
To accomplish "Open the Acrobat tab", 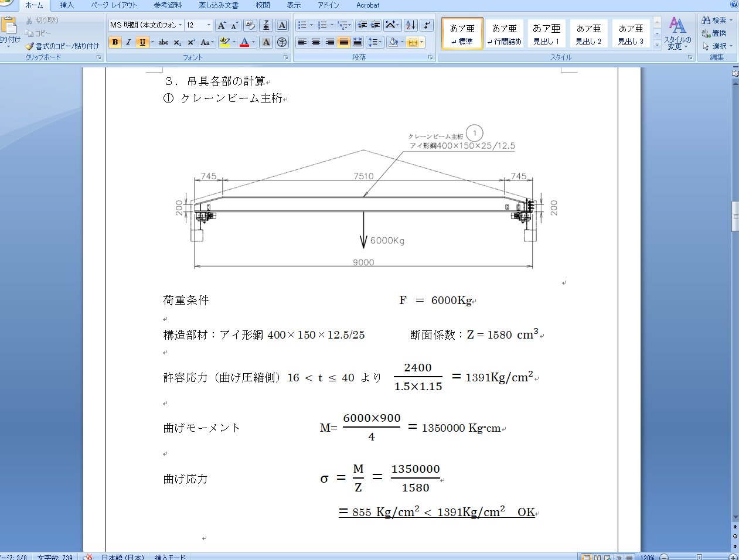I will (x=367, y=5).
